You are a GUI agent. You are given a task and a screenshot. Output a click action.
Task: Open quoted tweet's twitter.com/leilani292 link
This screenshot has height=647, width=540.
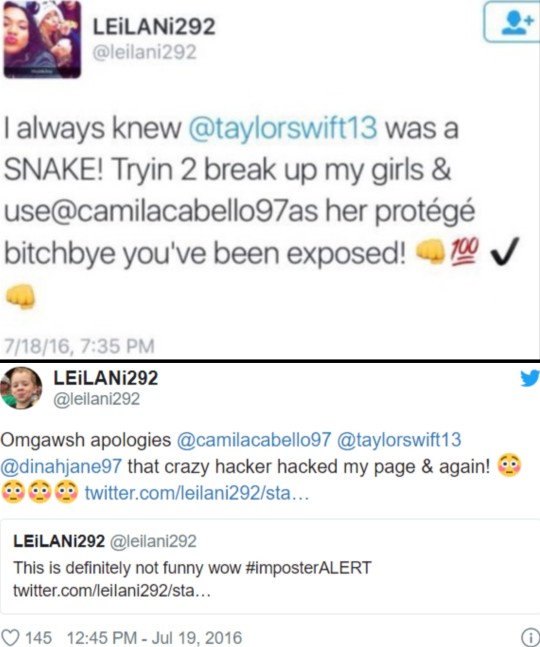(x=112, y=591)
